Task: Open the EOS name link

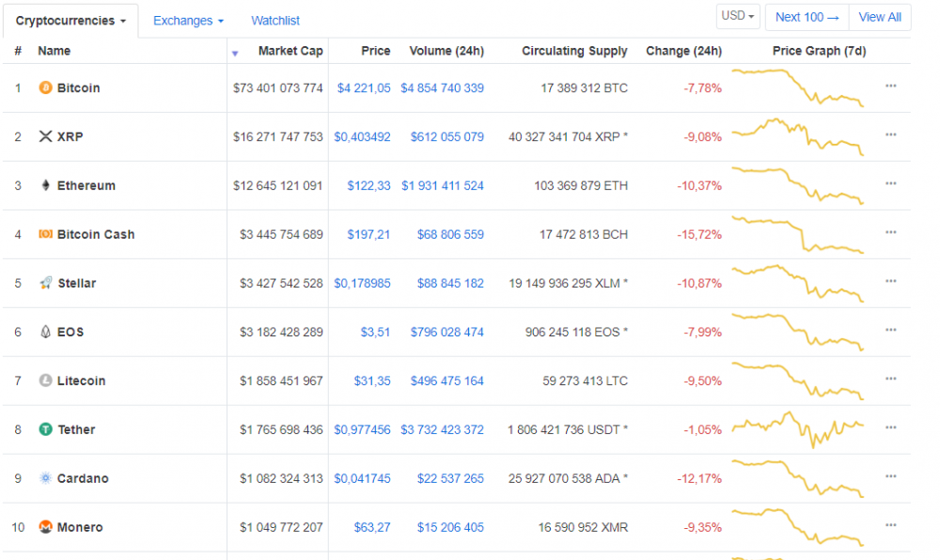Action: coord(70,332)
